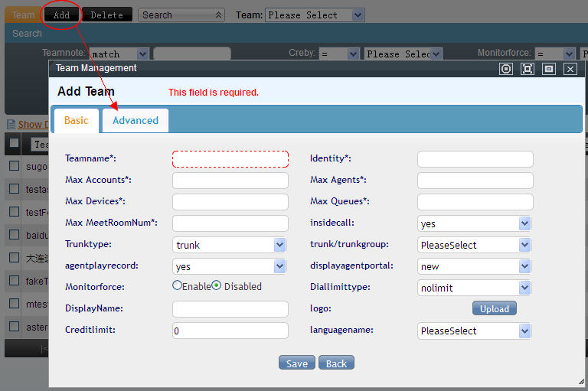
Task: Close the Team Management dialog
Action: coord(570,69)
